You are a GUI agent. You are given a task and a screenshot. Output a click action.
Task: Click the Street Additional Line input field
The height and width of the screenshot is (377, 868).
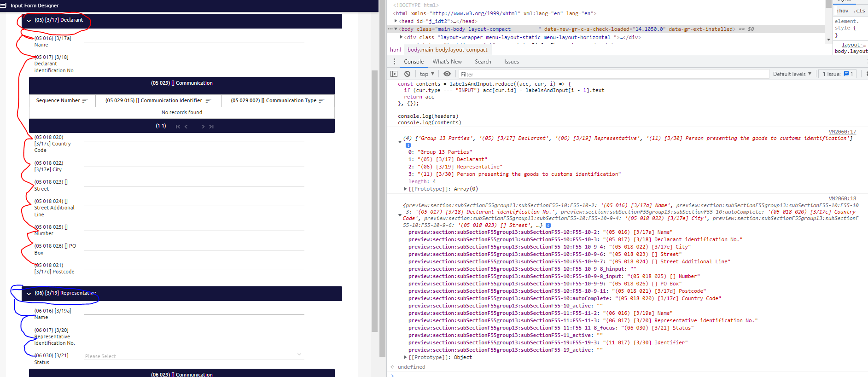194,201
